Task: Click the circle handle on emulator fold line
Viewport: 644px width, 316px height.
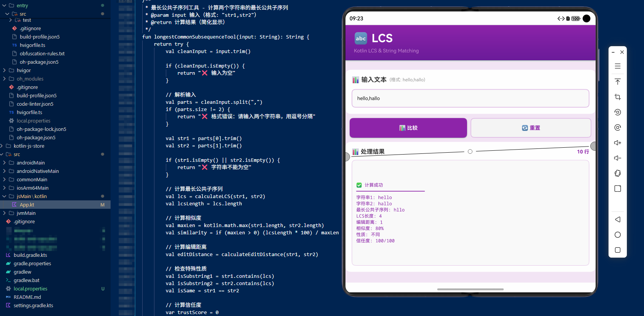Action: click(470, 152)
